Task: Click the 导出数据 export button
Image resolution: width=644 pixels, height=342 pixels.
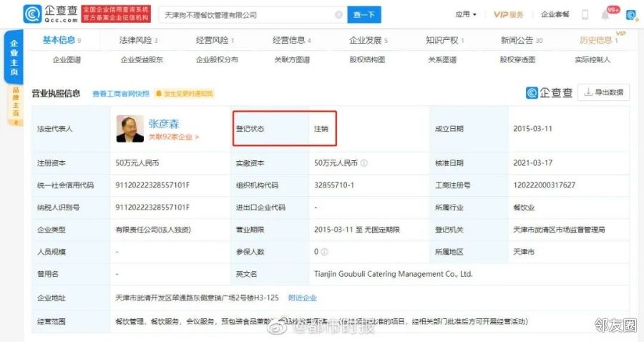Action: (604, 92)
